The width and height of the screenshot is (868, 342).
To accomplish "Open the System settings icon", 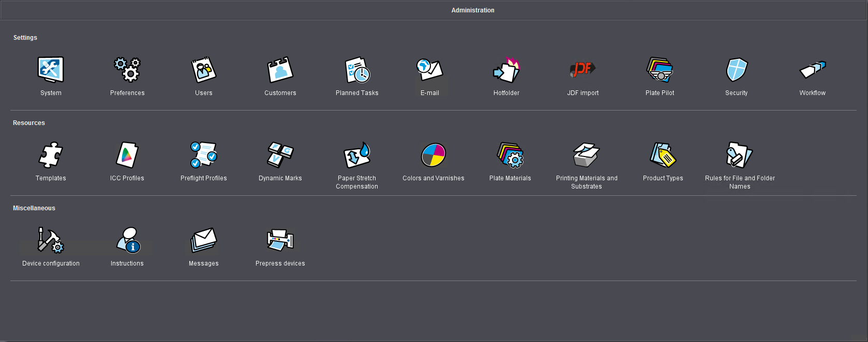I will click(51, 70).
